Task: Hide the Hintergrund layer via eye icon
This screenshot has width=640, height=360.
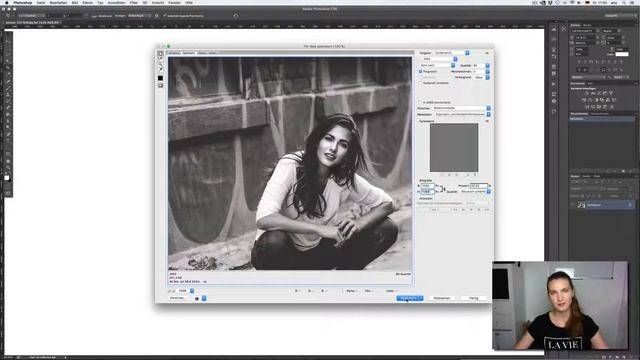Action: pyautogui.click(x=573, y=205)
